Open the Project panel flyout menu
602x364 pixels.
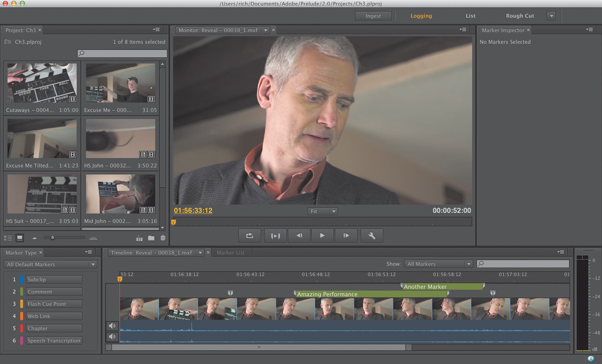(156, 30)
